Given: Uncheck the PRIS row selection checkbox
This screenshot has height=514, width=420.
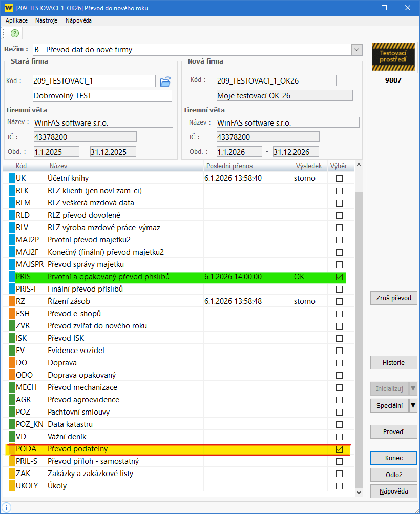Looking at the screenshot, I should tap(339, 277).
